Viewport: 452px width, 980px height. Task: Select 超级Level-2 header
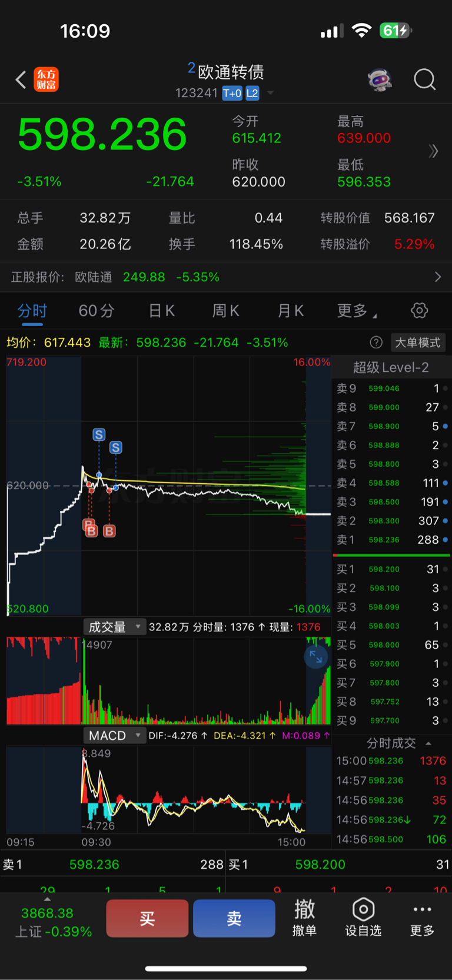pos(391,367)
